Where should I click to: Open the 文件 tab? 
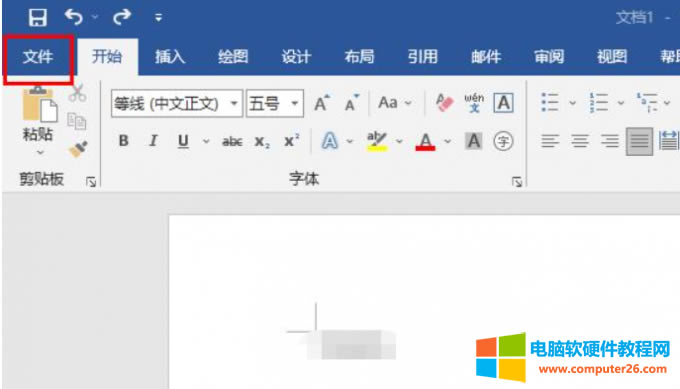38,57
